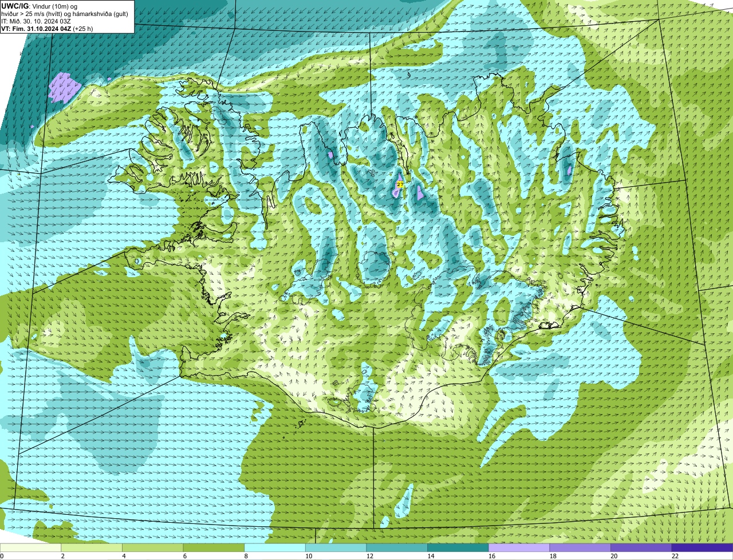Image resolution: width=733 pixels, height=560 pixels.
Task: Click the 4–6 m/s green legend swatch
Action: [x=153, y=547]
